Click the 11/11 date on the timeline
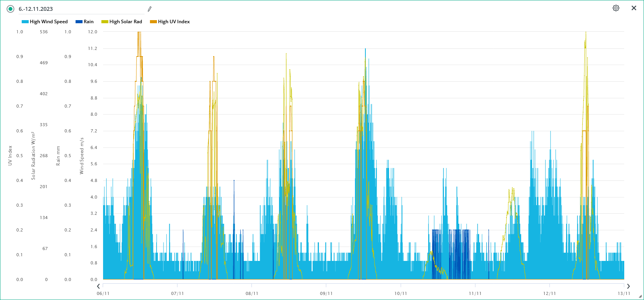Image resolution: width=644 pixels, height=300 pixels. [475, 293]
